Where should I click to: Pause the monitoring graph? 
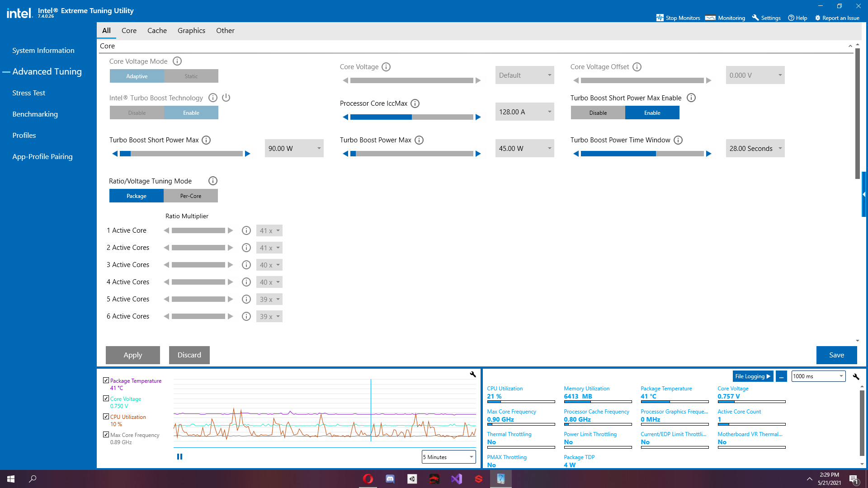pyautogui.click(x=179, y=457)
